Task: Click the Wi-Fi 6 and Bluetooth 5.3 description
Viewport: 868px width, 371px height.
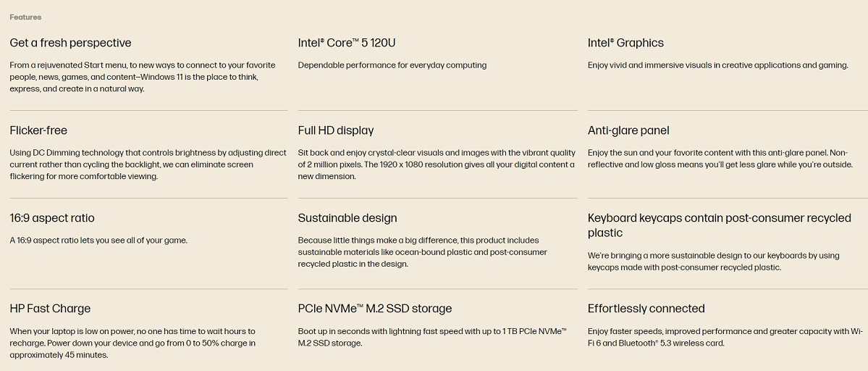Action: 725,337
